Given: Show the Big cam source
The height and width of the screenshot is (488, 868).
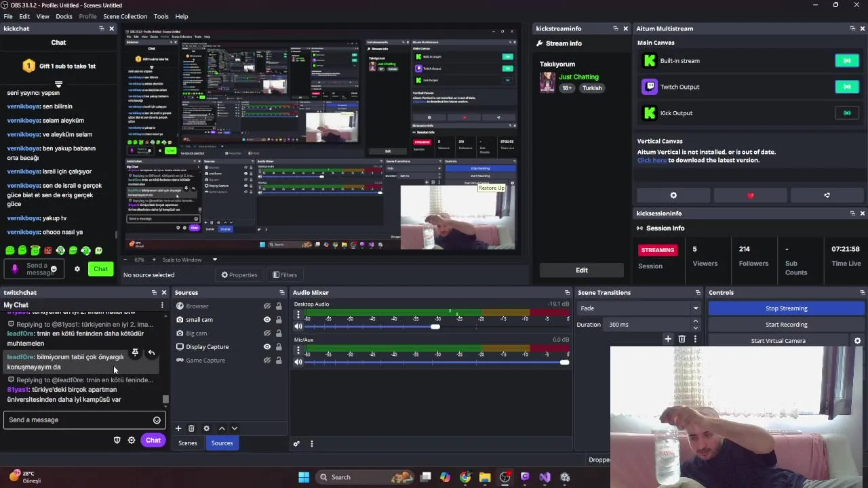Looking at the screenshot, I should pos(267,333).
